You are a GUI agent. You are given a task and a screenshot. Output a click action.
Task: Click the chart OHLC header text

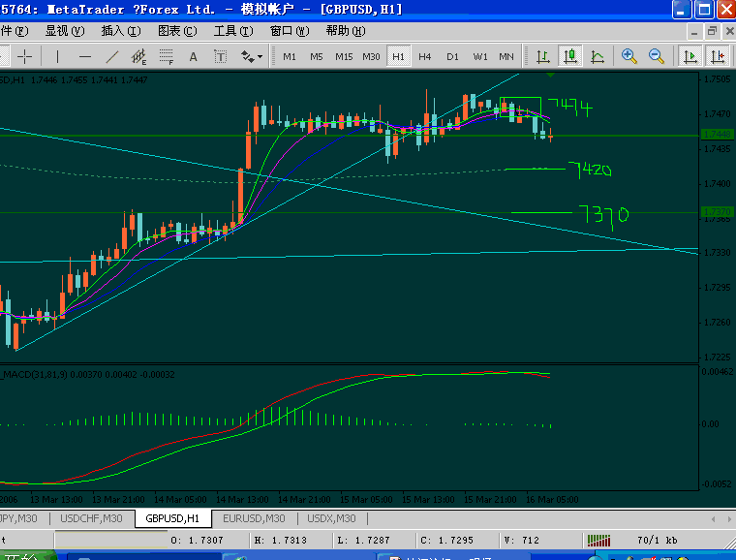click(x=74, y=79)
